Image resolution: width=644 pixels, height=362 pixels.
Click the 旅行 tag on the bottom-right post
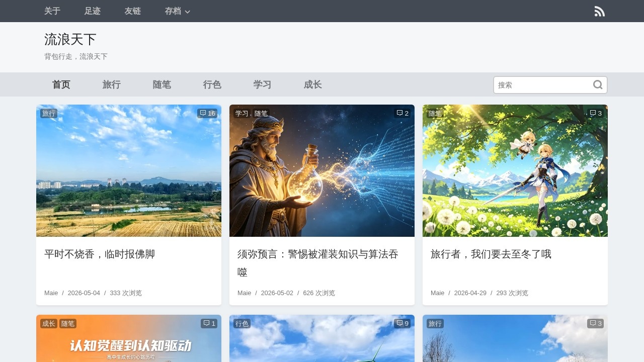click(435, 324)
